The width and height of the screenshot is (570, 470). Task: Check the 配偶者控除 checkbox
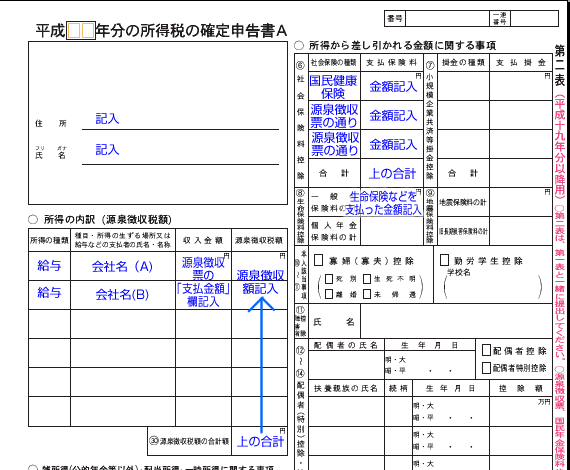coord(486,350)
